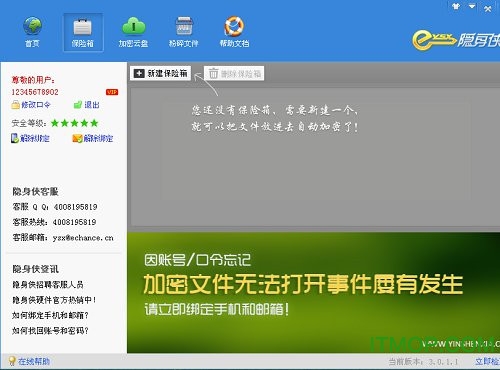Click the red VIP badge
This screenshot has width=500, height=370.
112,92
